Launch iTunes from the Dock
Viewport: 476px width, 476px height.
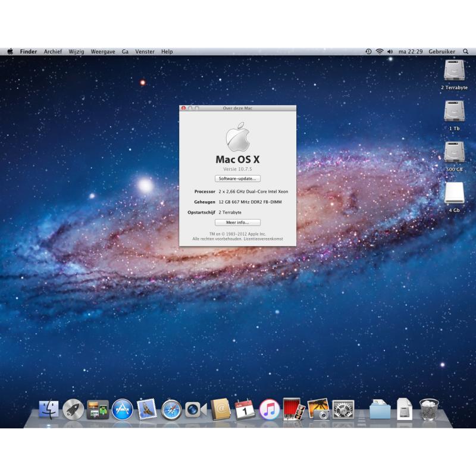270,409
